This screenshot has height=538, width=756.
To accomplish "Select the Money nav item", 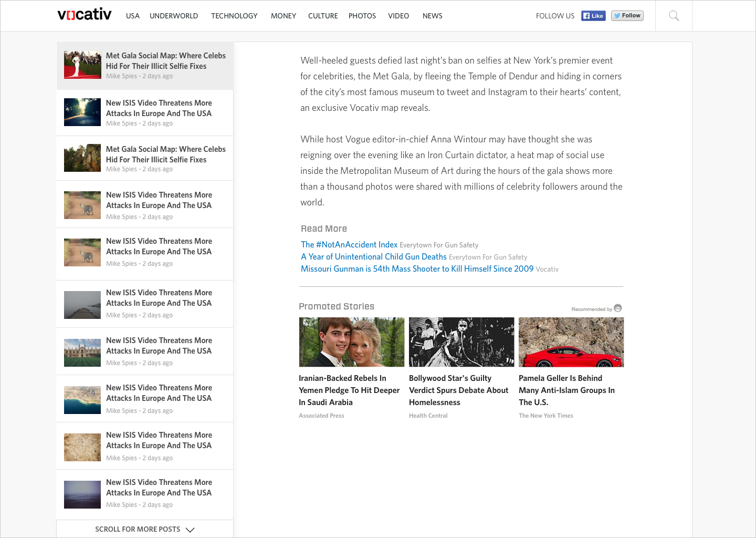I will tap(283, 16).
